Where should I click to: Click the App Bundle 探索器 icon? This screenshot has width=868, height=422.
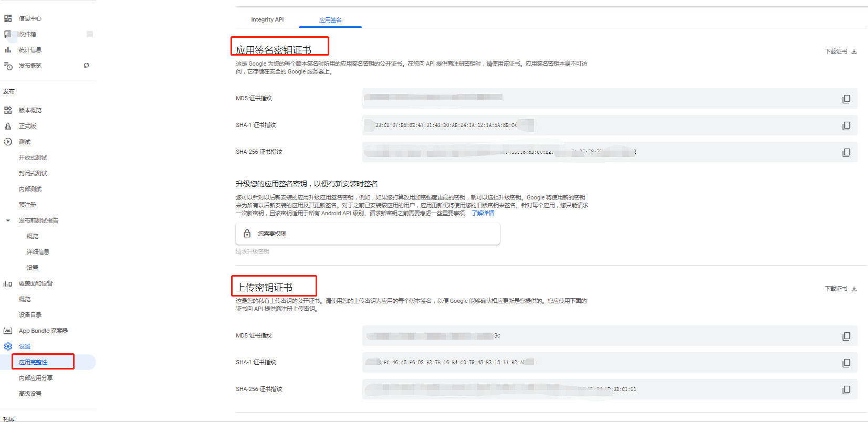coord(8,331)
